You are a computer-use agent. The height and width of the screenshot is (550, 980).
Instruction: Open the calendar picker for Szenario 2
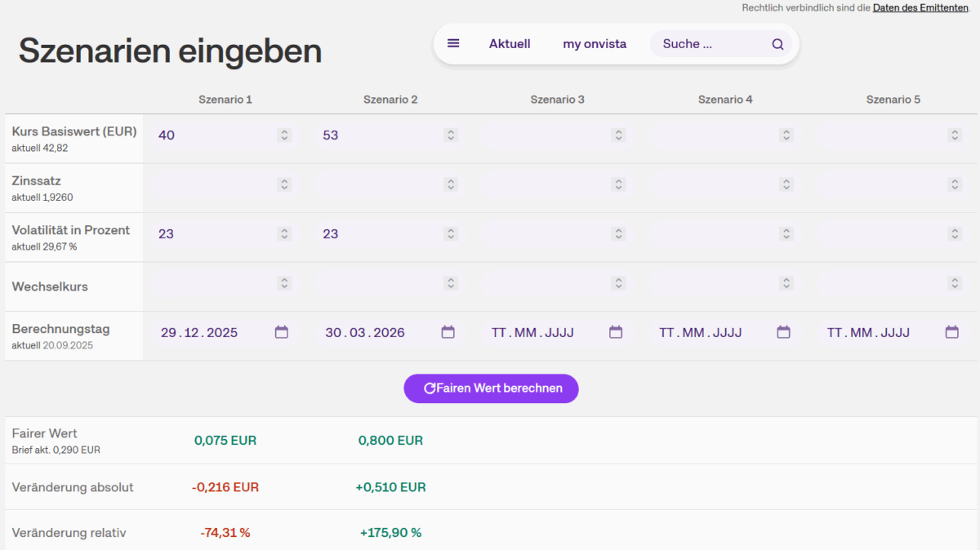[x=448, y=332]
